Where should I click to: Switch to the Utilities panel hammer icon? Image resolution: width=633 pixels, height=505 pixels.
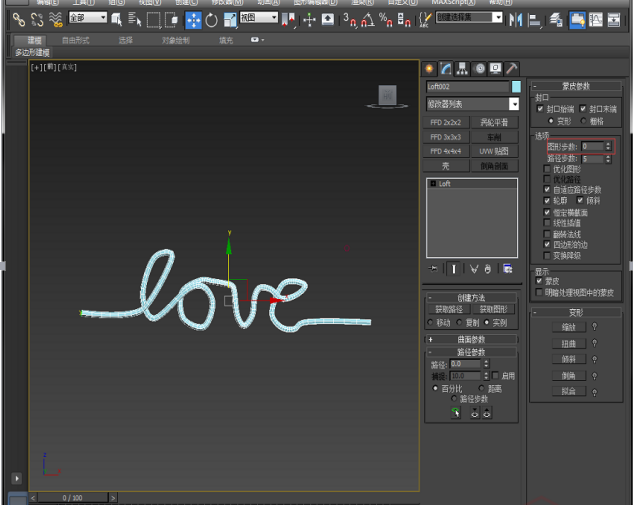pyautogui.click(x=511, y=69)
